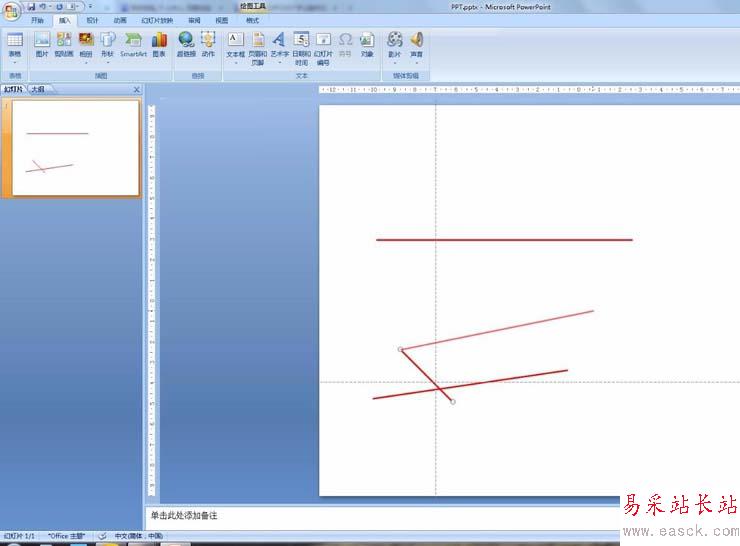Switch to the Outline (大纲) pane tab
740x546 pixels.
[x=39, y=89]
